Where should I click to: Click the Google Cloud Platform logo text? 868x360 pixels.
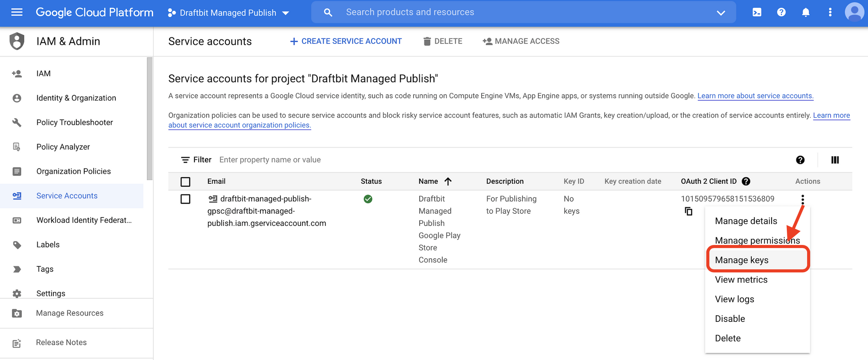(95, 13)
